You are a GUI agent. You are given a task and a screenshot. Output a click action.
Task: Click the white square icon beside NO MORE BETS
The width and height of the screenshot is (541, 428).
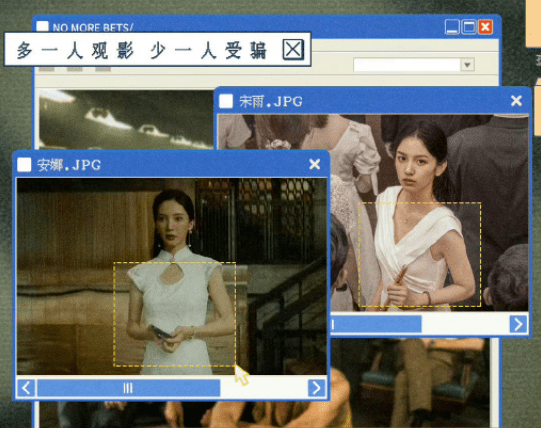[x=42, y=26]
